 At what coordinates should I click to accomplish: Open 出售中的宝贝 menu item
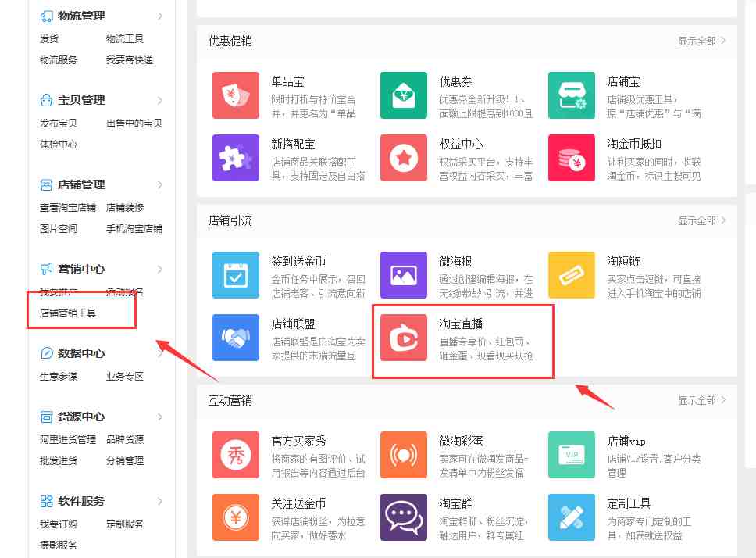pos(134,123)
